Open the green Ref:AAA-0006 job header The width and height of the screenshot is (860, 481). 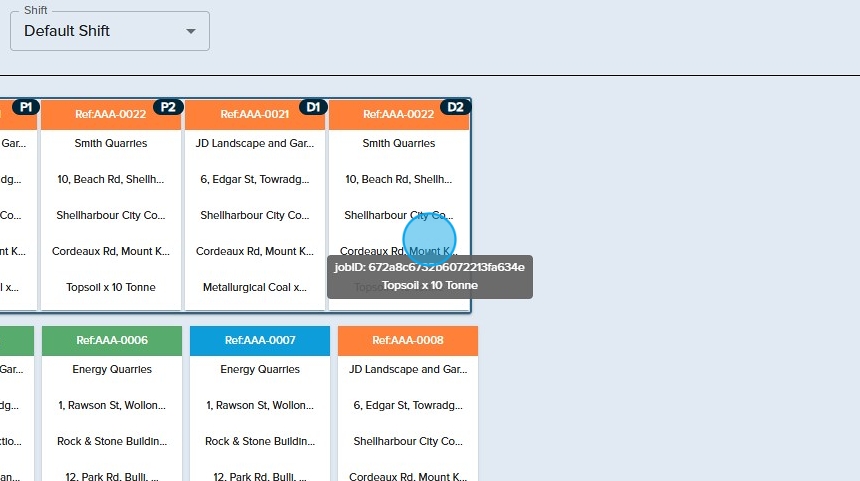point(112,341)
